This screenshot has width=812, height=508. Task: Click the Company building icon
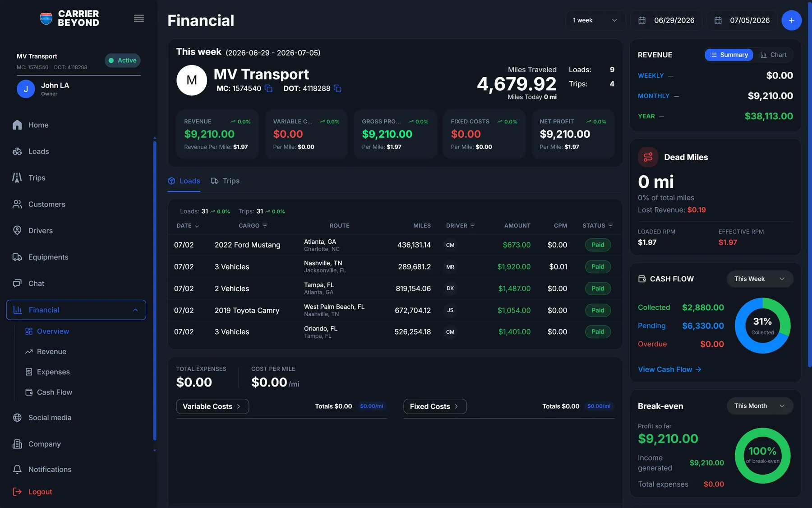(17, 444)
